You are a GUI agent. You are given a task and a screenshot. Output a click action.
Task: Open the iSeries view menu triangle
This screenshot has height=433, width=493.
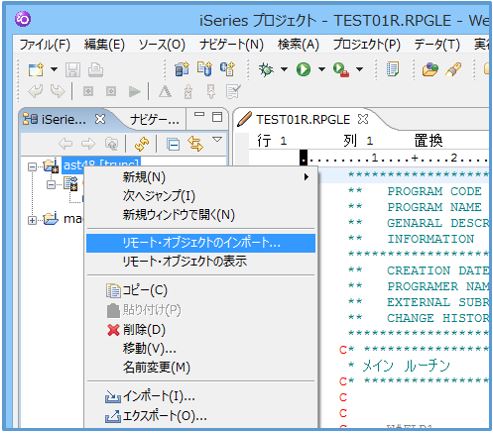(x=217, y=139)
